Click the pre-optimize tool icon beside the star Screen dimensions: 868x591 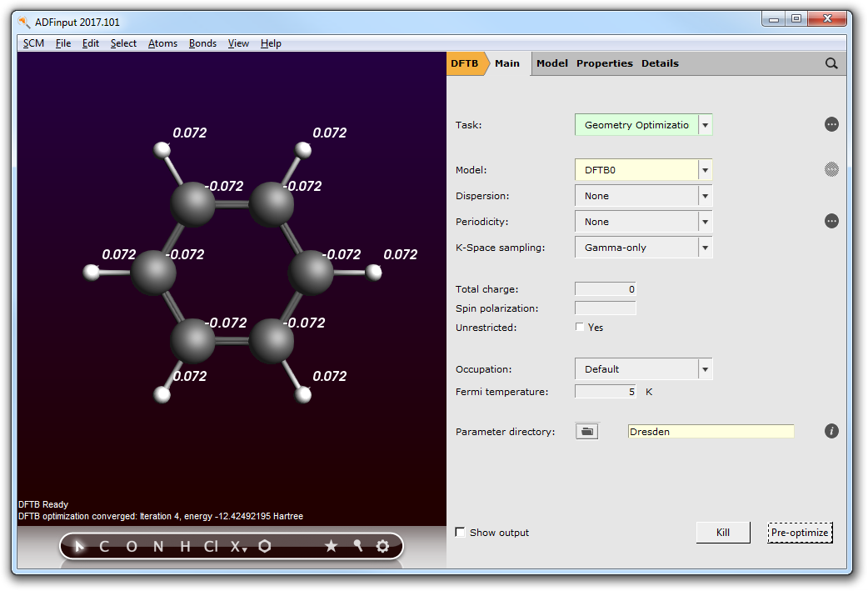point(358,547)
